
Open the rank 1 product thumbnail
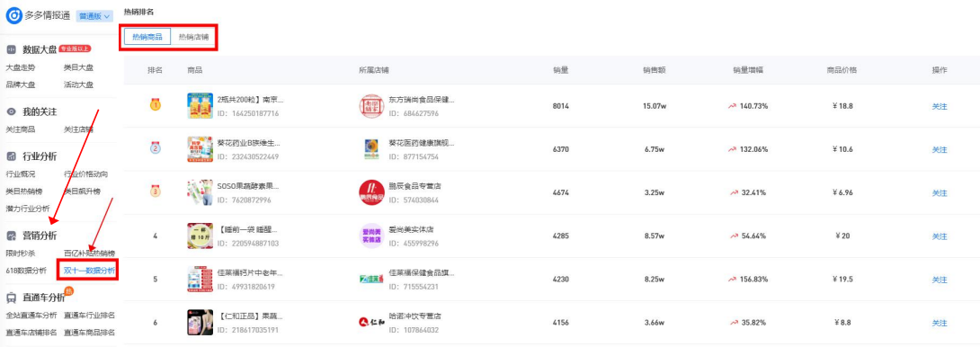click(x=200, y=106)
